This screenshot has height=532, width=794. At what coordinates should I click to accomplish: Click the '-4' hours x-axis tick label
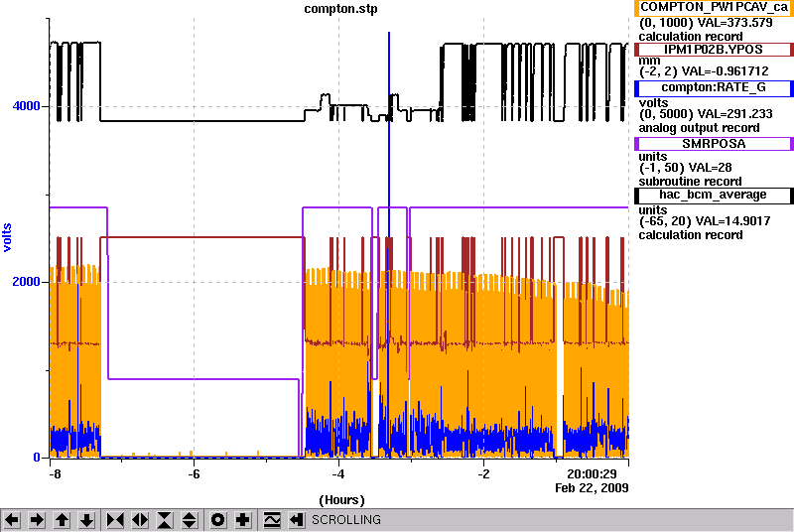[x=338, y=474]
